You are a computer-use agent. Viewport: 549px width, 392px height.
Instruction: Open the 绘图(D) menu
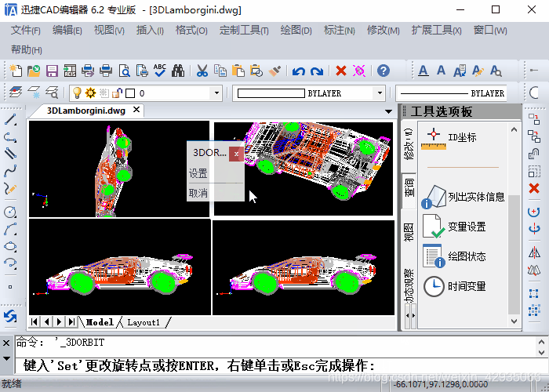click(x=296, y=31)
